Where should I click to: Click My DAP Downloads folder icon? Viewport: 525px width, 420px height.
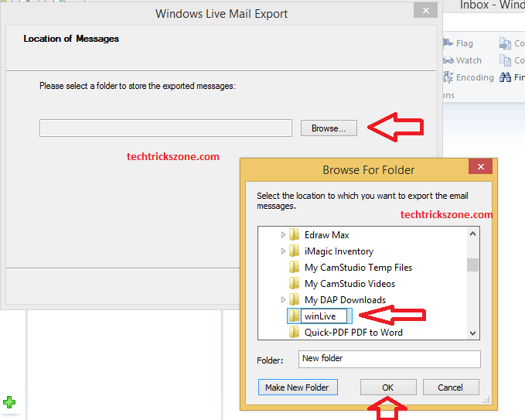pyautogui.click(x=294, y=299)
